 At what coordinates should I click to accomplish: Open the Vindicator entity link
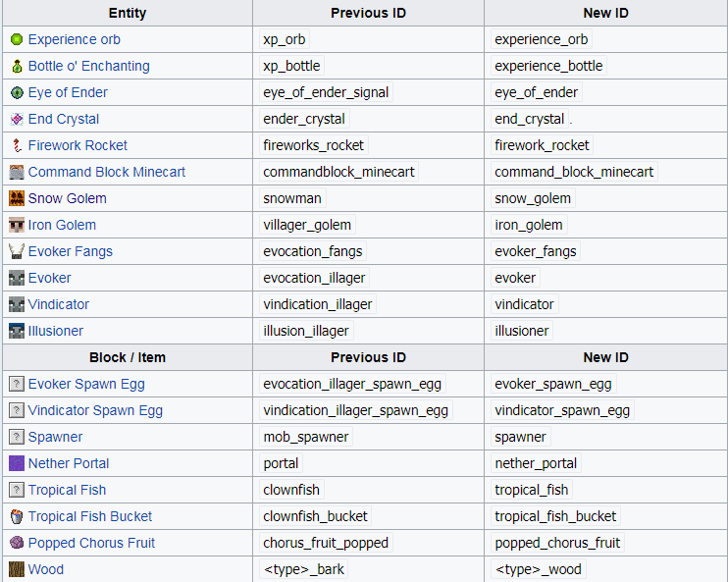coord(58,304)
